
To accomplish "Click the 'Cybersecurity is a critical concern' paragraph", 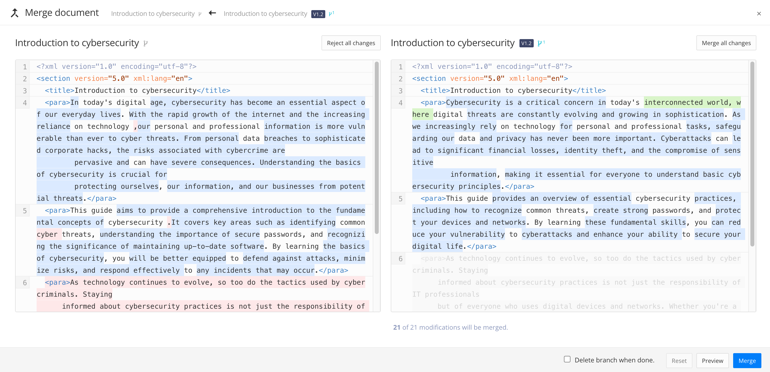I will point(577,144).
